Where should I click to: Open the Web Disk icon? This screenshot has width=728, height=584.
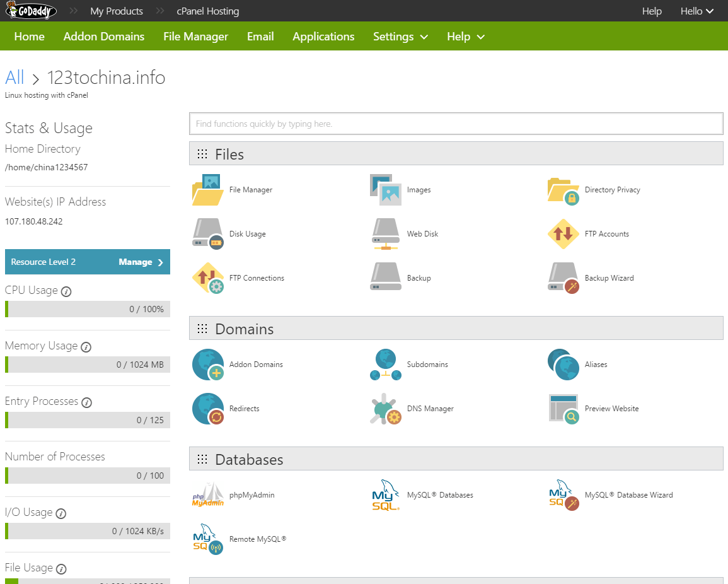pyautogui.click(x=385, y=234)
